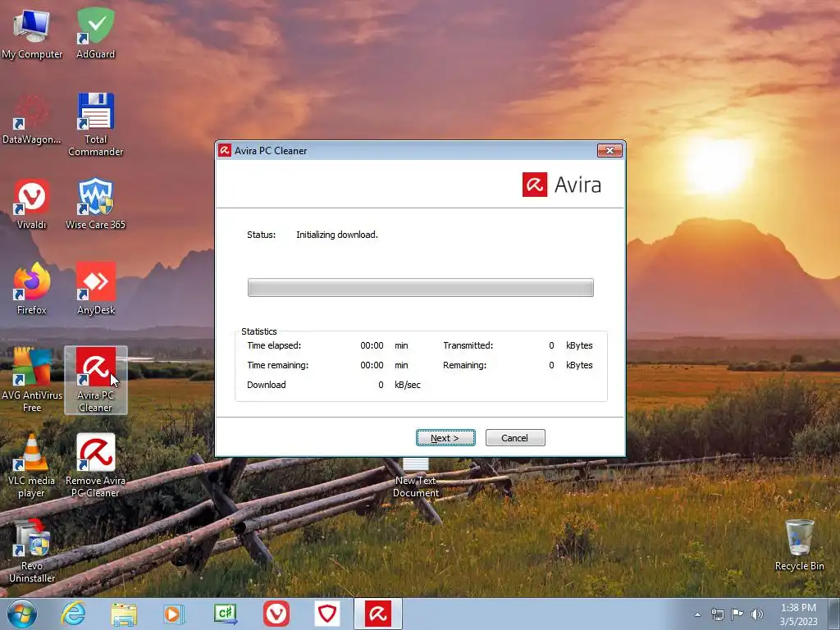The image size is (840, 630).
Task: Click the 'Initializing download.' status text
Action: pyautogui.click(x=337, y=235)
